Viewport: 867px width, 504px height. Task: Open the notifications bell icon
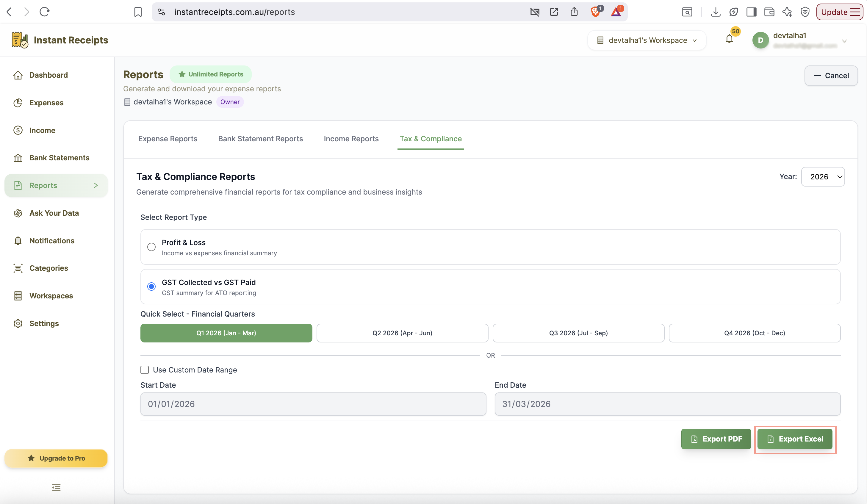pos(729,39)
